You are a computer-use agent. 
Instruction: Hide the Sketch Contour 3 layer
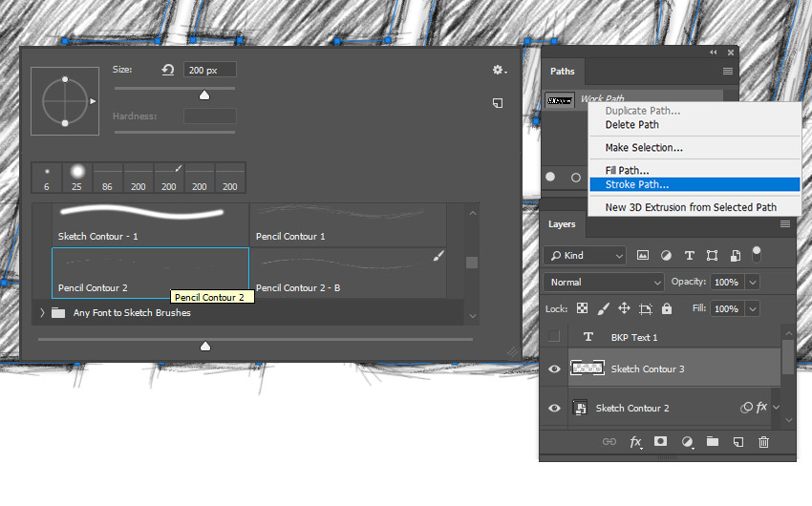(x=554, y=369)
